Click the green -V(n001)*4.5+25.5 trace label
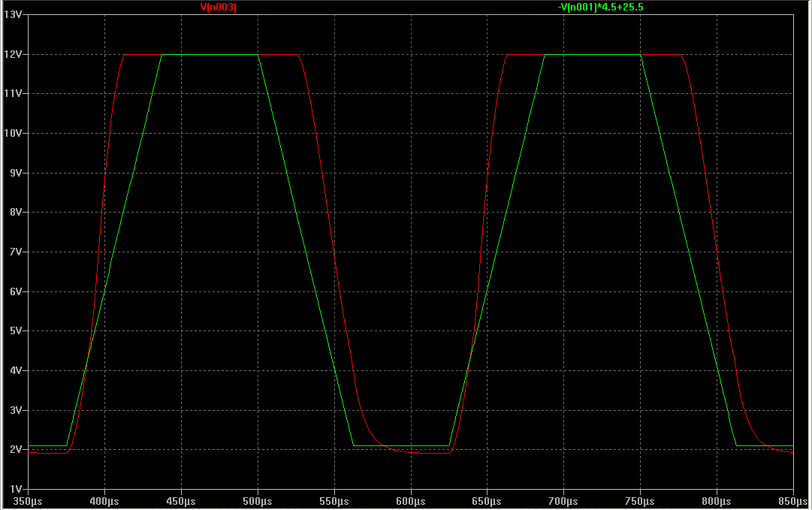 (x=601, y=7)
